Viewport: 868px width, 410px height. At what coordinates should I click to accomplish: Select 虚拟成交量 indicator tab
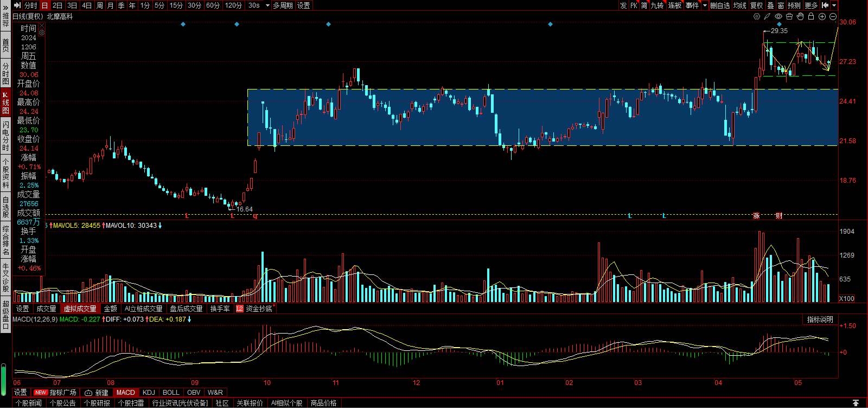[x=80, y=309]
